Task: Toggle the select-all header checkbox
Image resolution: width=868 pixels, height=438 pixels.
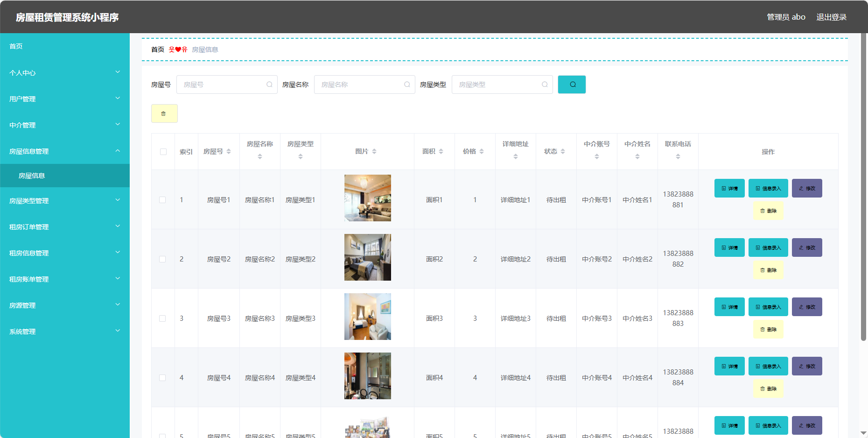Action: point(163,152)
